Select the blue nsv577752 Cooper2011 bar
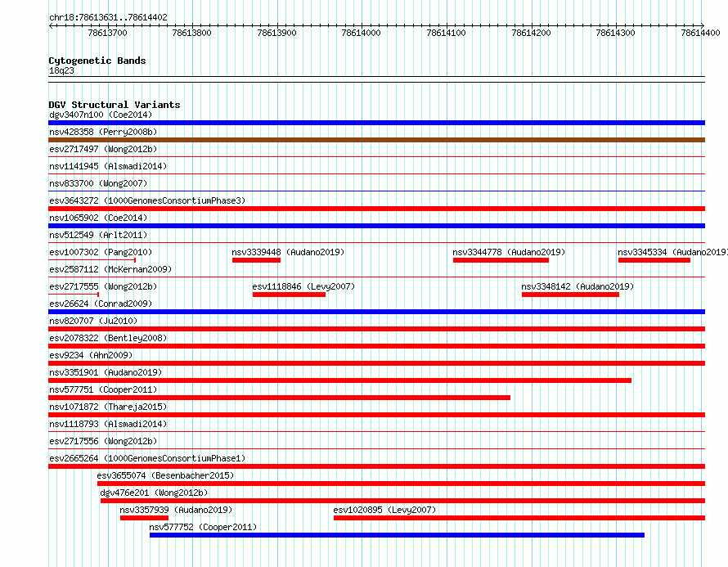Viewport: 728px width, 567px height. [x=397, y=535]
